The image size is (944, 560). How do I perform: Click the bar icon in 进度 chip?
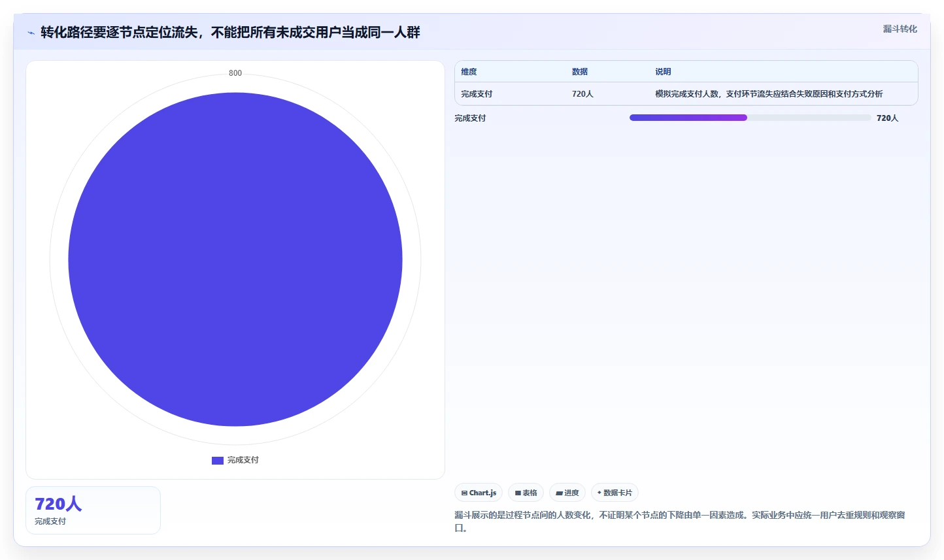[x=559, y=493]
